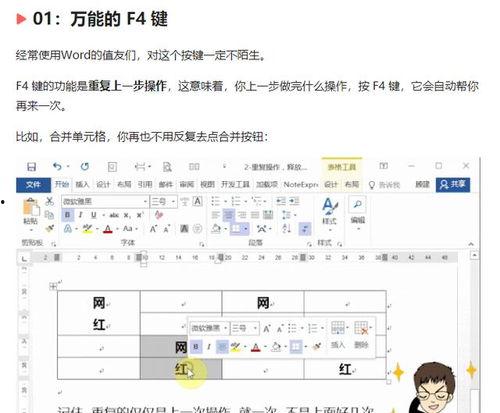Click the Copy icon below the scissors
This screenshot has width=500, height=413.
pyautogui.click(x=49, y=215)
